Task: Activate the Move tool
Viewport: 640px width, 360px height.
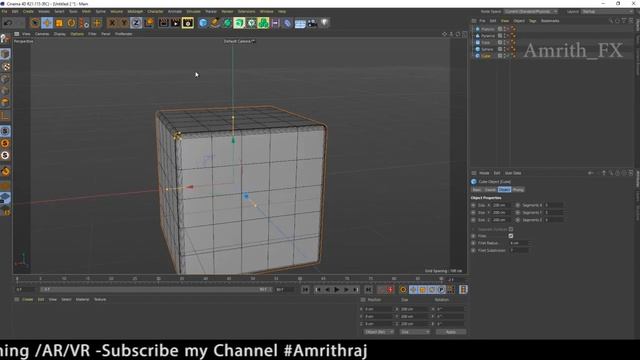Action: pyautogui.click(x=47, y=23)
